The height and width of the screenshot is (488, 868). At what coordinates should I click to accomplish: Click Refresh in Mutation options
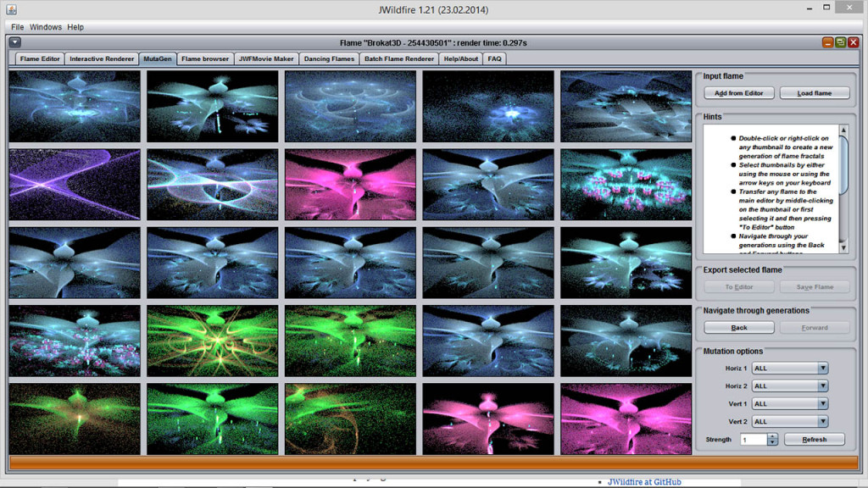coord(815,440)
